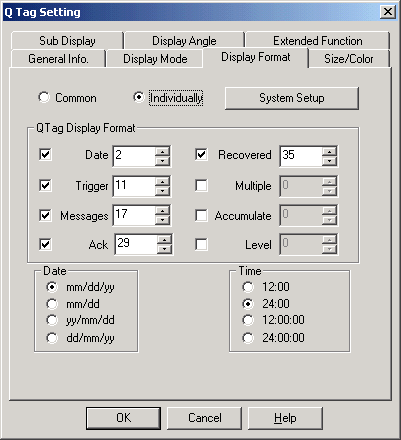401x440 pixels.
Task: Tick the Level checkbox
Action: click(201, 244)
